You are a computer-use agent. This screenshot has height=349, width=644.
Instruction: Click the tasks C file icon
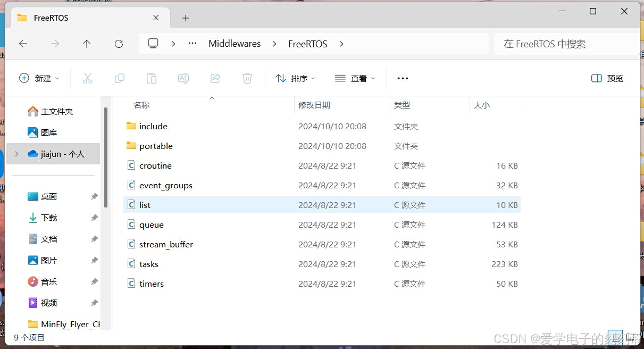point(131,264)
